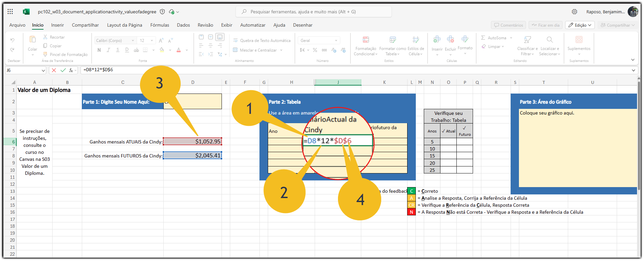Open the Edição mode dropdown
The height and width of the screenshot is (261, 644).
580,25
